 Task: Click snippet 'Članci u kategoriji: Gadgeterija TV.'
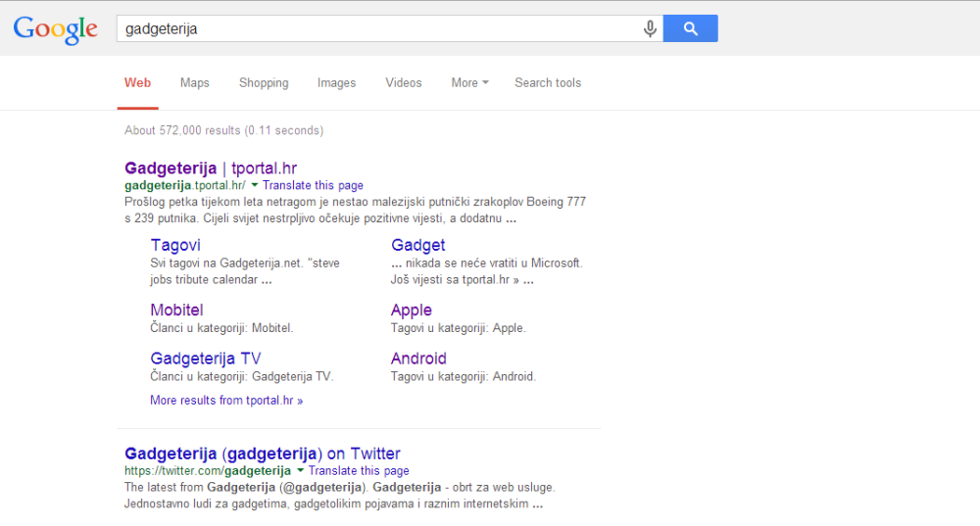242,377
